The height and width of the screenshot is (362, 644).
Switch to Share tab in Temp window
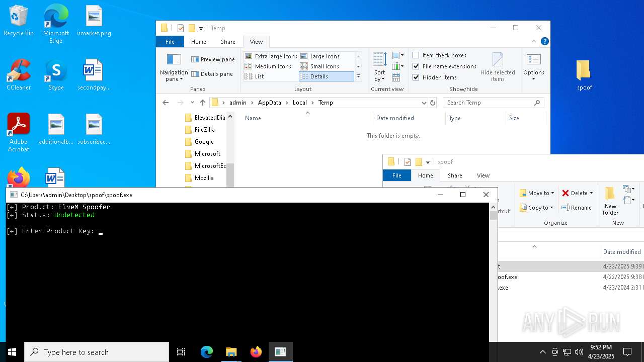(228, 42)
